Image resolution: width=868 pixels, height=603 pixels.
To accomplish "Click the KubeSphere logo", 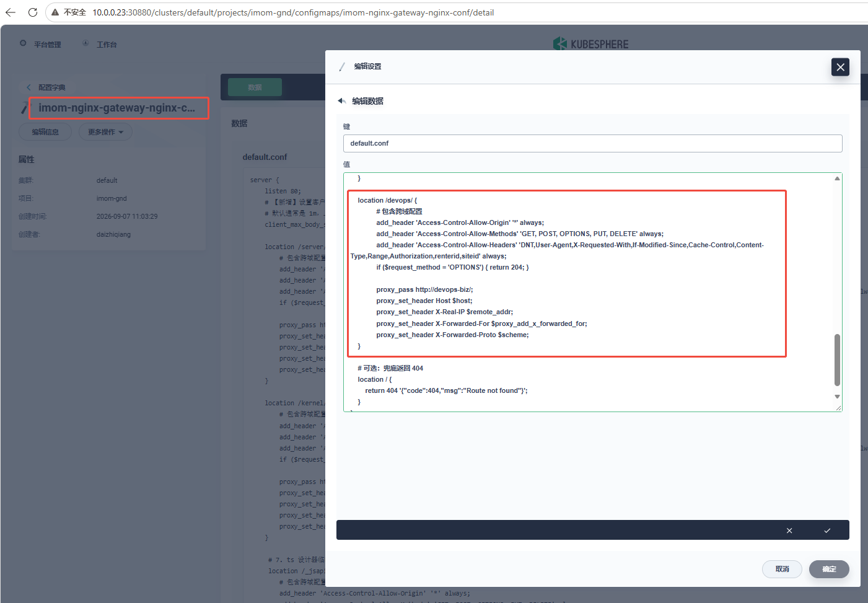I will point(590,44).
